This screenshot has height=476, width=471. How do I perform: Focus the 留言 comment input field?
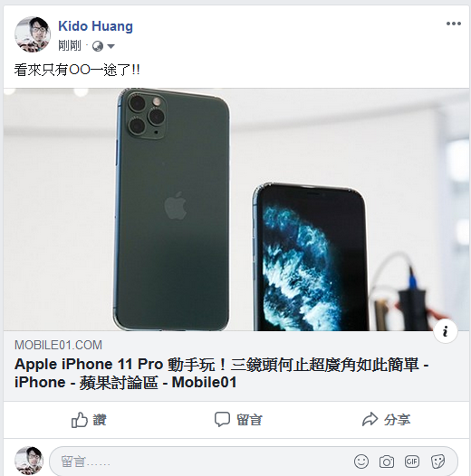(200, 462)
